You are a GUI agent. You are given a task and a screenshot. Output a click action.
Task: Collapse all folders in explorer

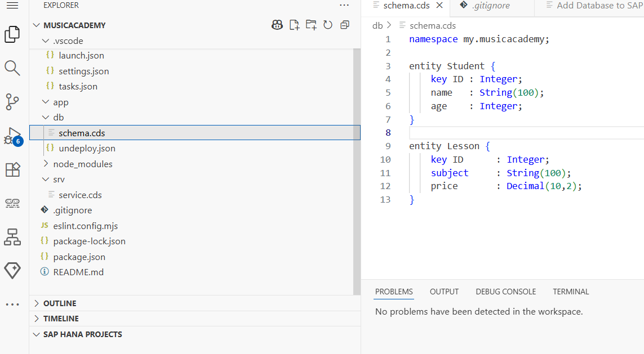pos(345,25)
